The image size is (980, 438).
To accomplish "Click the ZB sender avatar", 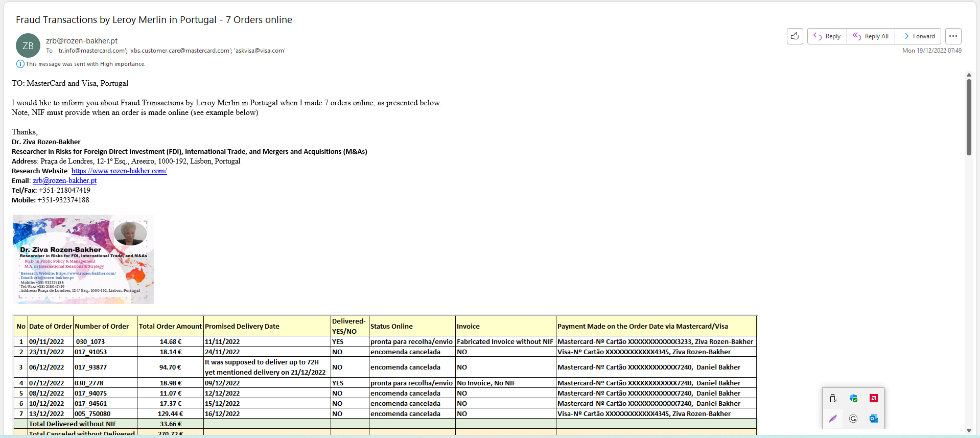I will click(x=28, y=45).
